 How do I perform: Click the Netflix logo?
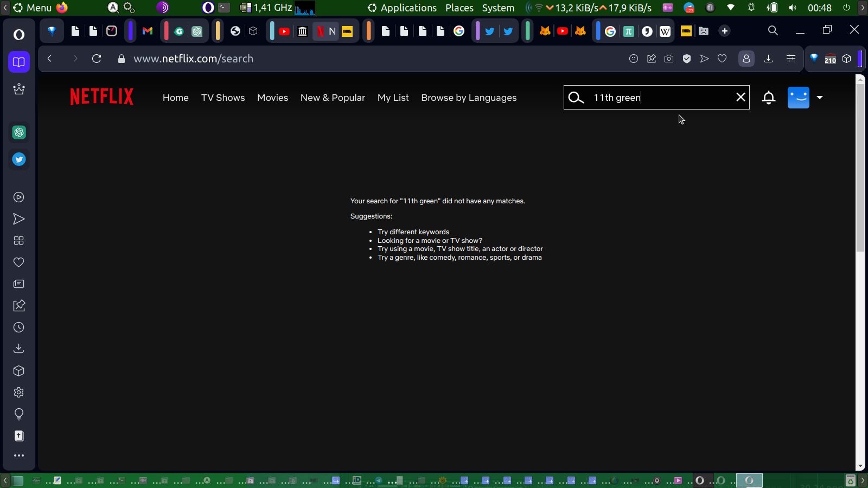pyautogui.click(x=101, y=97)
